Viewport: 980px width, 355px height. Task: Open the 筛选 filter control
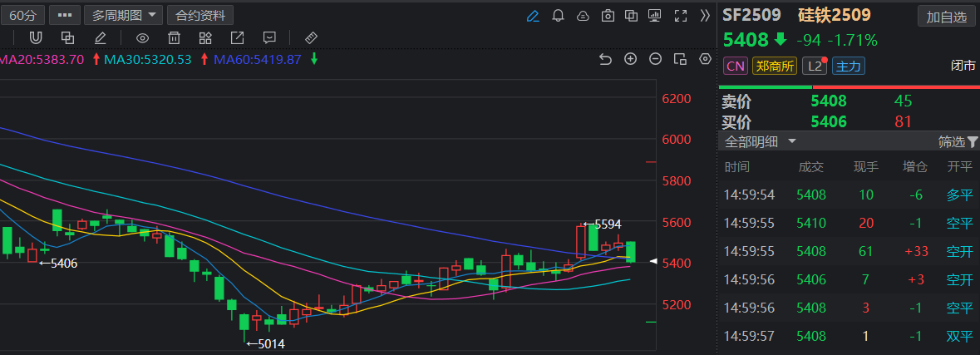pyautogui.click(x=958, y=142)
